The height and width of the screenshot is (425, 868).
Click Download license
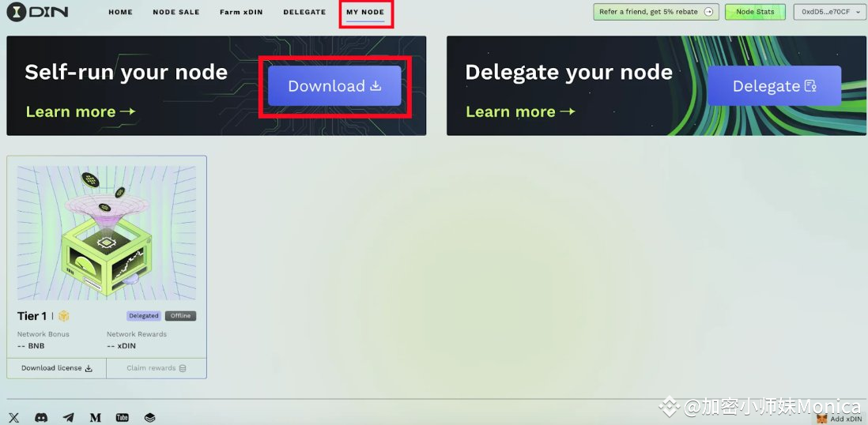[x=56, y=368]
